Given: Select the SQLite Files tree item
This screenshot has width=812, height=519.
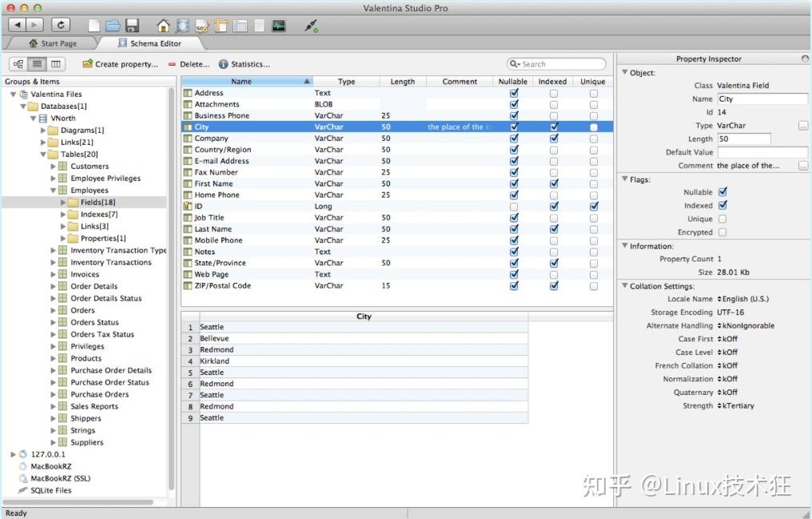Looking at the screenshot, I should pyautogui.click(x=51, y=490).
